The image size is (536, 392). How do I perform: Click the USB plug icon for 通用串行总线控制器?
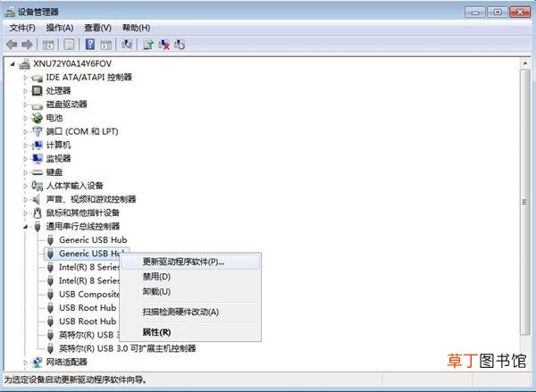click(38, 226)
